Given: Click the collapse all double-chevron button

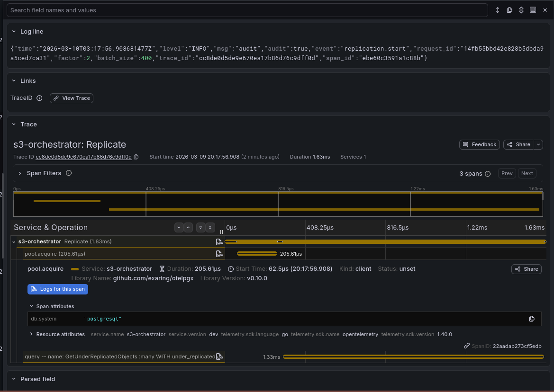Looking at the screenshot, I should click(x=210, y=228).
